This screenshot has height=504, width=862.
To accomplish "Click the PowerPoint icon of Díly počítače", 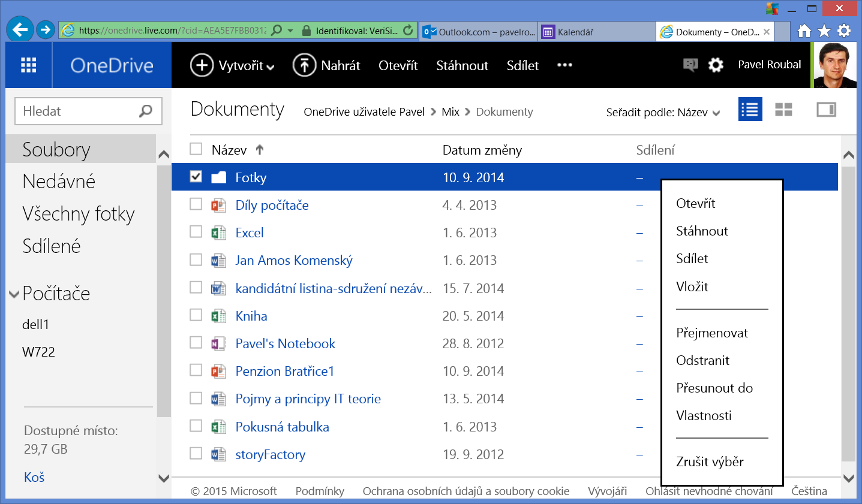I will click(x=218, y=205).
